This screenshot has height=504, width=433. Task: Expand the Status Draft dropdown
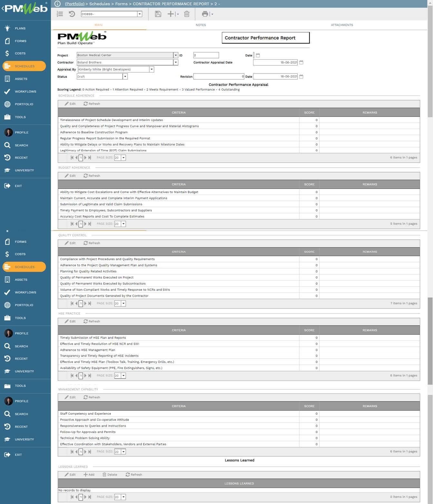(125, 76)
